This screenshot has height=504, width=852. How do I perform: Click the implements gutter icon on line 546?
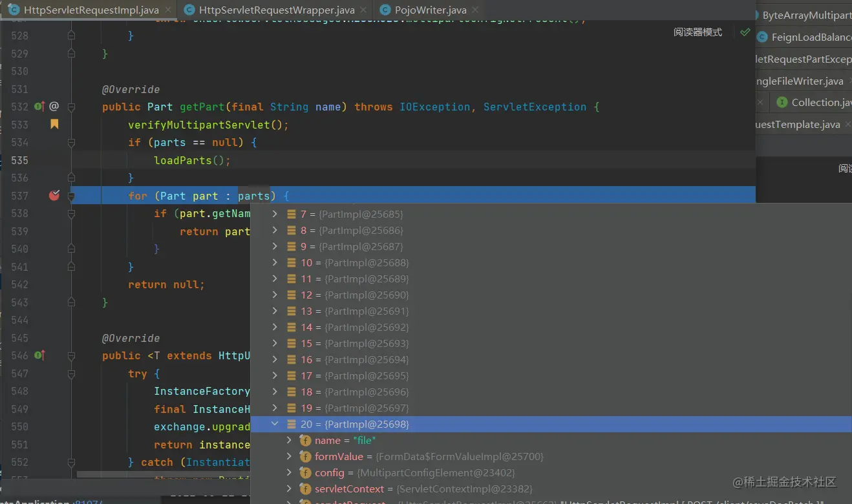(x=39, y=355)
